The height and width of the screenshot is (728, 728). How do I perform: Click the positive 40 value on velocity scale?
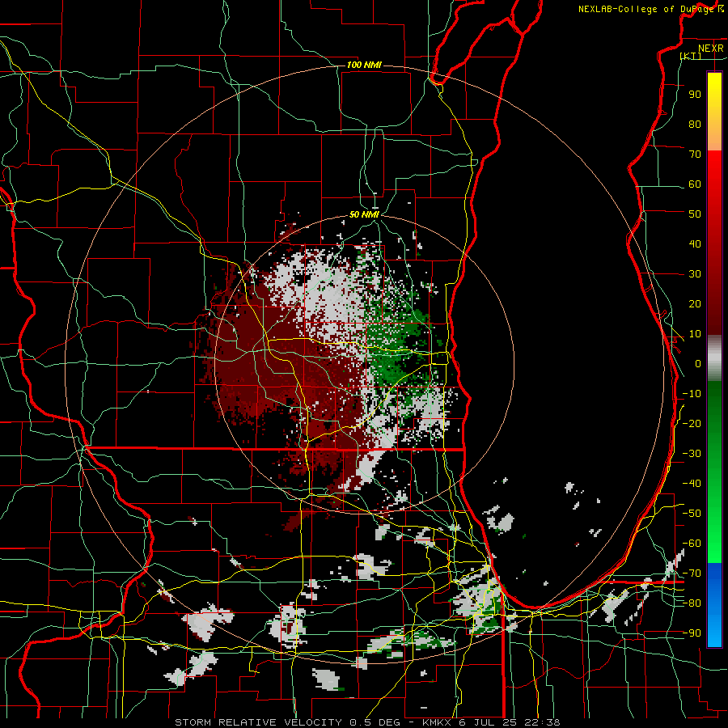695,243
